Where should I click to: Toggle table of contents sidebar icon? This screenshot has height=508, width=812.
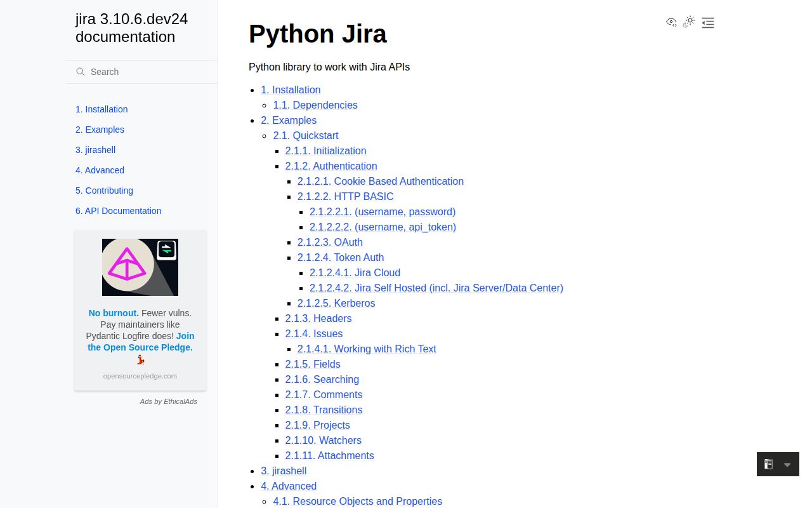click(x=708, y=23)
